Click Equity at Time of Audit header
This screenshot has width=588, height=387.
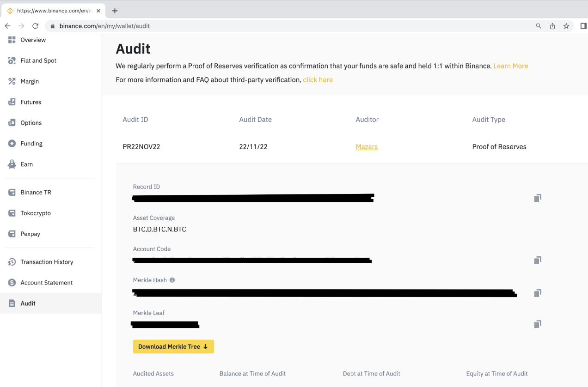pyautogui.click(x=497, y=374)
